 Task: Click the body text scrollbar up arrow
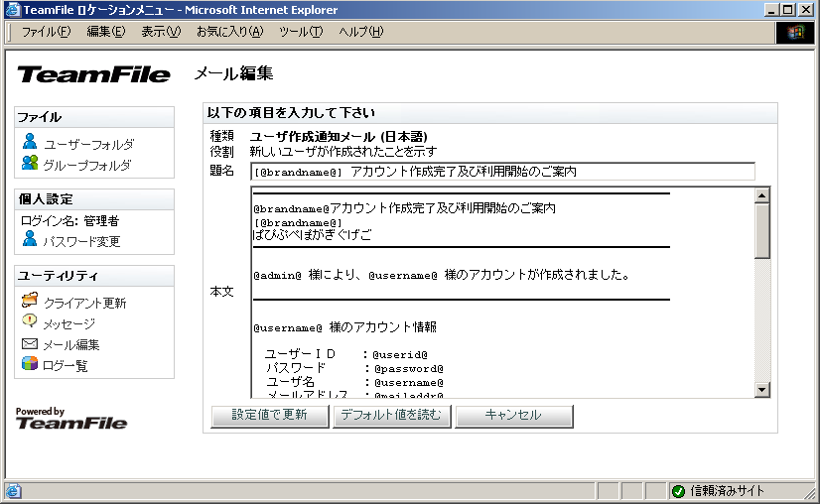(x=762, y=195)
